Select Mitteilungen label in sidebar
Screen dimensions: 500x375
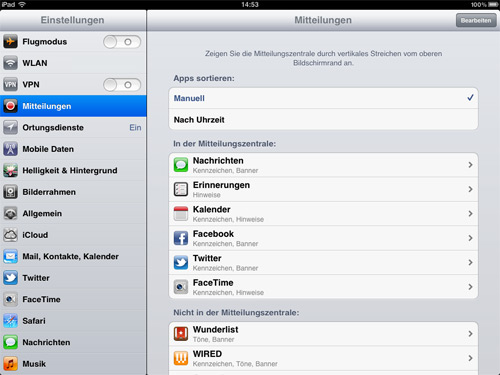click(47, 106)
